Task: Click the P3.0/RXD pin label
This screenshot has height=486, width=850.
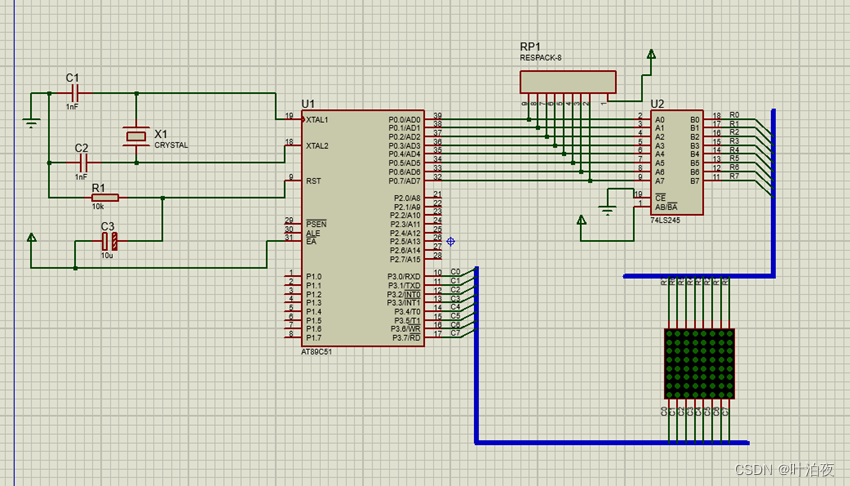Action: tap(404, 277)
